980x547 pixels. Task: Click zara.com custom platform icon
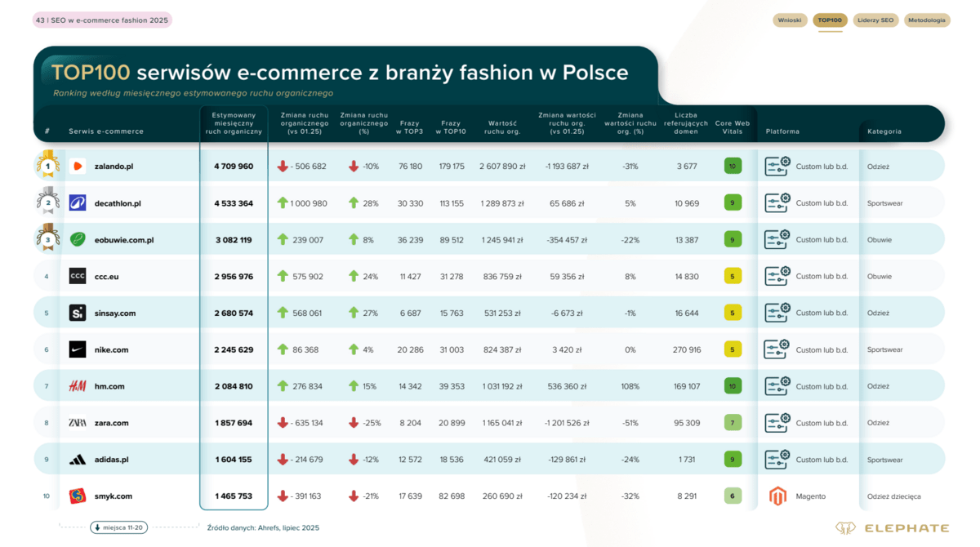coord(777,423)
